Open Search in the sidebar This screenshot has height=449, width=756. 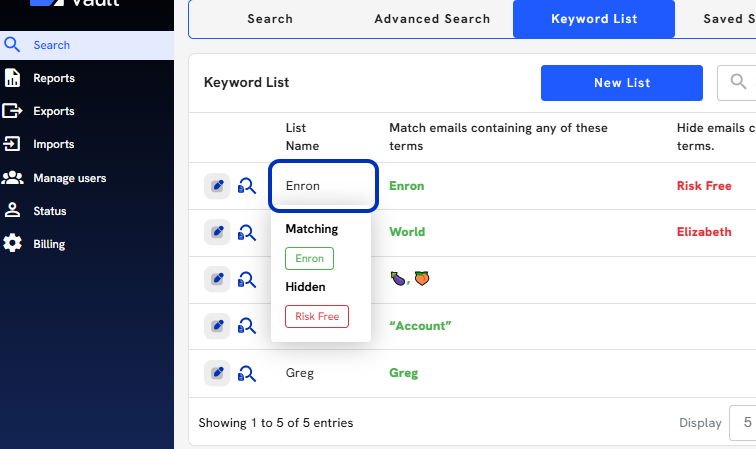coord(87,45)
